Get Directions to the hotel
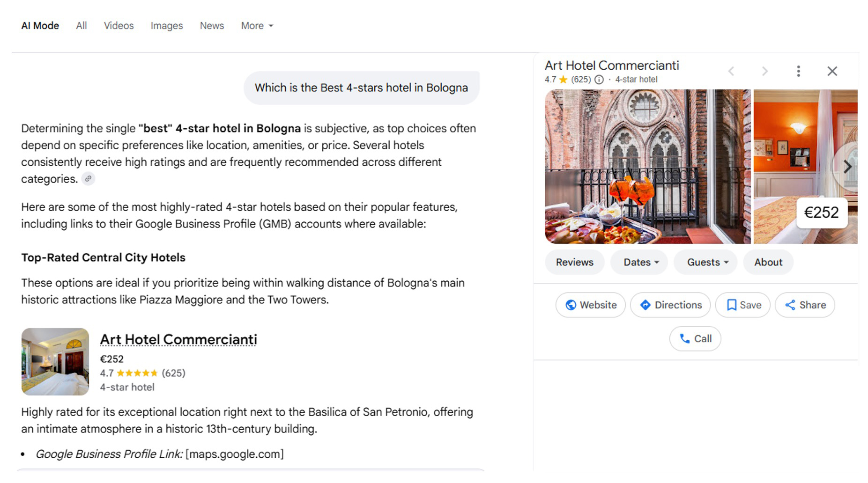The image size is (868, 483). coord(670,305)
